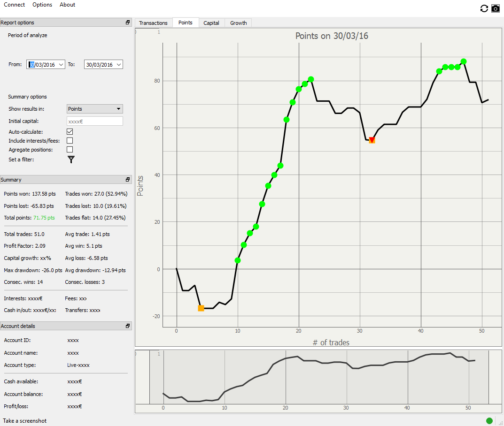This screenshot has width=504, height=426.
Task: Open the About menu
Action: tap(68, 5)
